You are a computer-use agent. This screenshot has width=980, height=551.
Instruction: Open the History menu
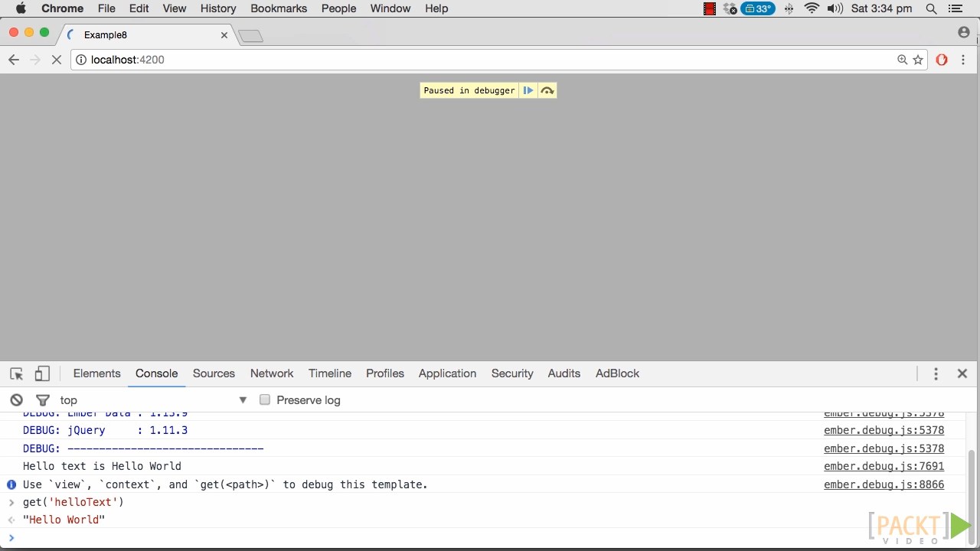point(218,8)
